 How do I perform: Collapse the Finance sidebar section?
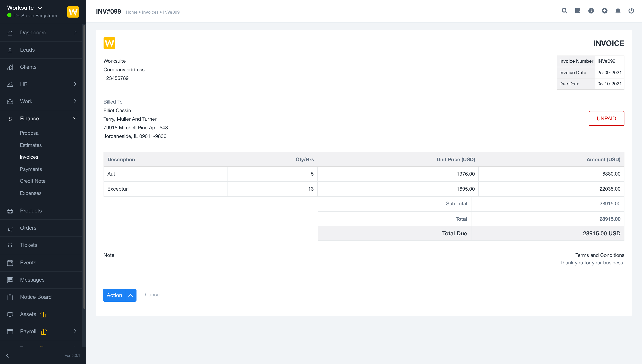(x=75, y=119)
